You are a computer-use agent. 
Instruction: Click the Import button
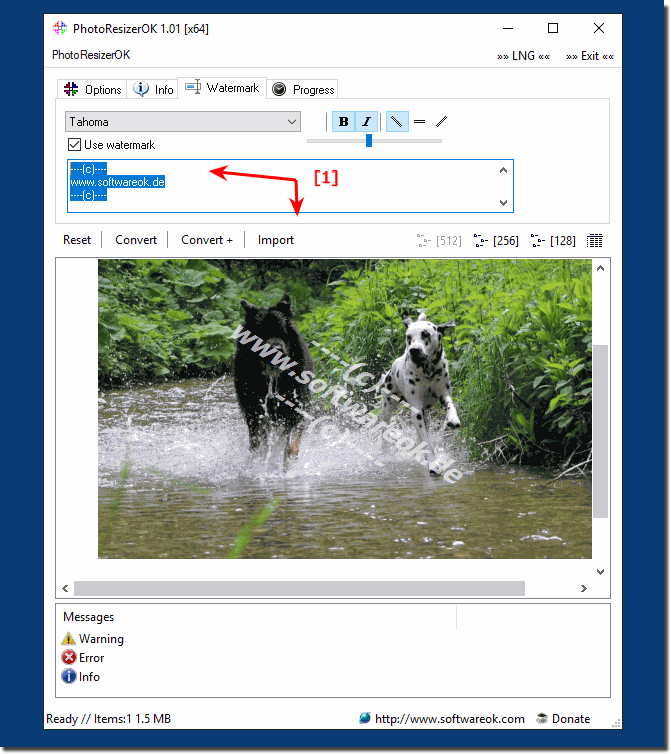click(x=276, y=239)
